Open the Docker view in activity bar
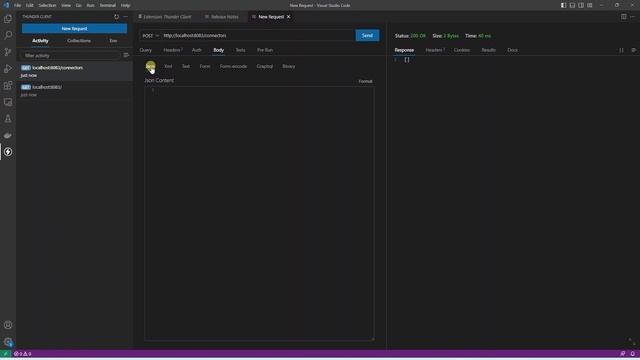Screen dimensions: 640x360 click(8, 135)
